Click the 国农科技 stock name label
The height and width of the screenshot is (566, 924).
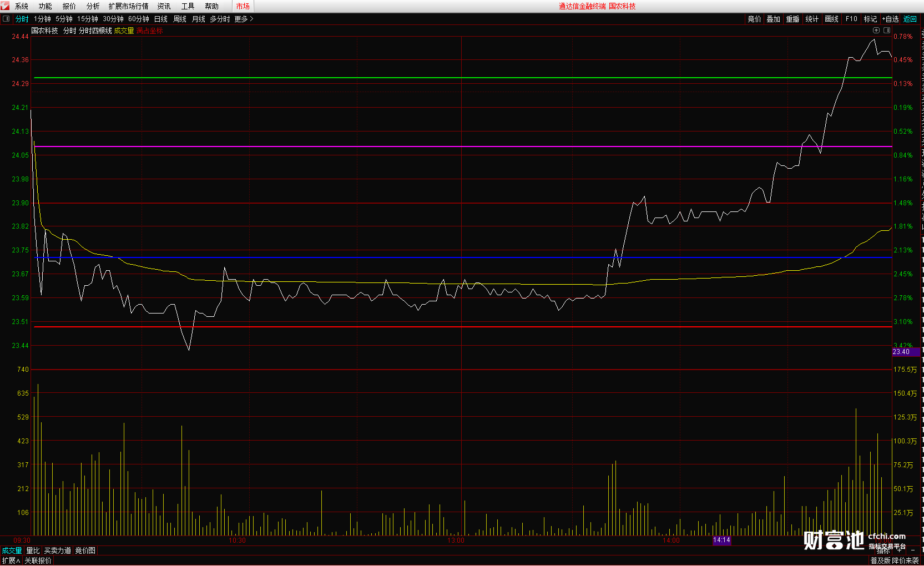[44, 31]
